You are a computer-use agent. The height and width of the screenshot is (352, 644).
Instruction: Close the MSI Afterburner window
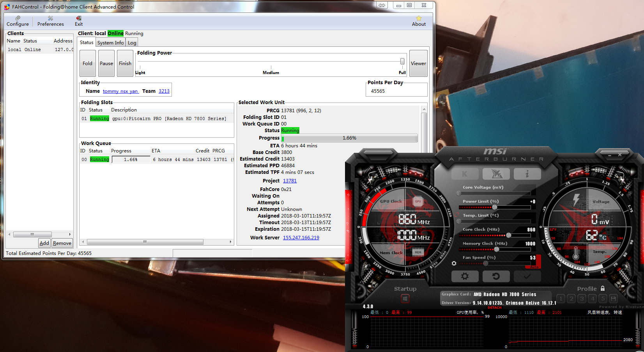620,155
